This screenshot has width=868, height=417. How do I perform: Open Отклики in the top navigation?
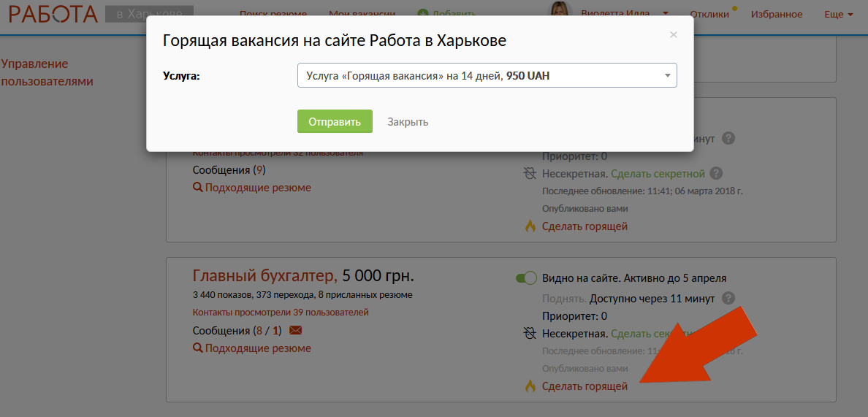(710, 14)
